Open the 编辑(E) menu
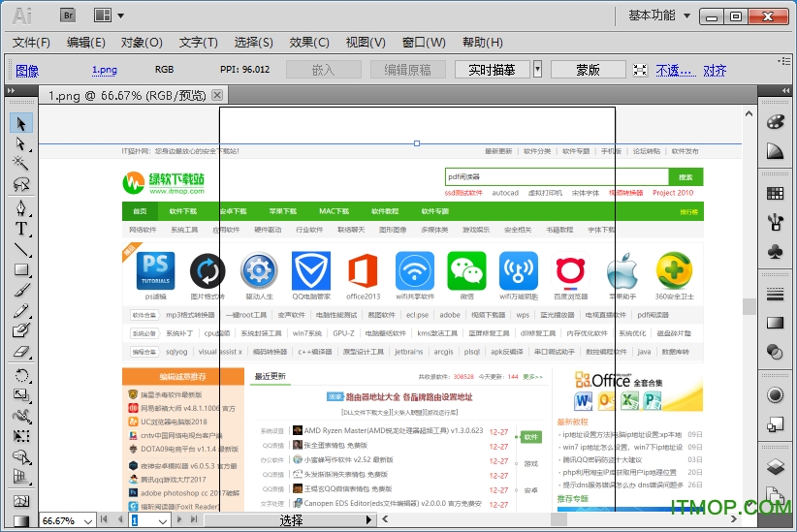Viewport: 797px width, 532px height. click(86, 43)
